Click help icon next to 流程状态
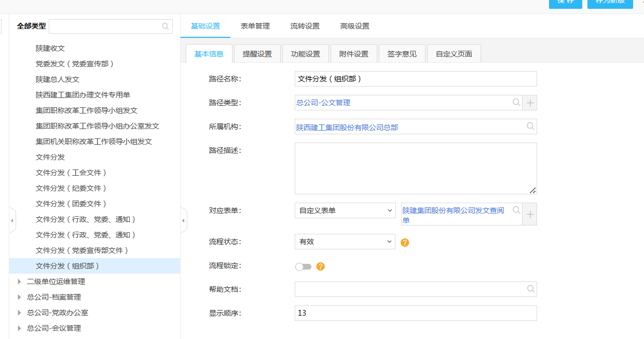 (x=405, y=242)
